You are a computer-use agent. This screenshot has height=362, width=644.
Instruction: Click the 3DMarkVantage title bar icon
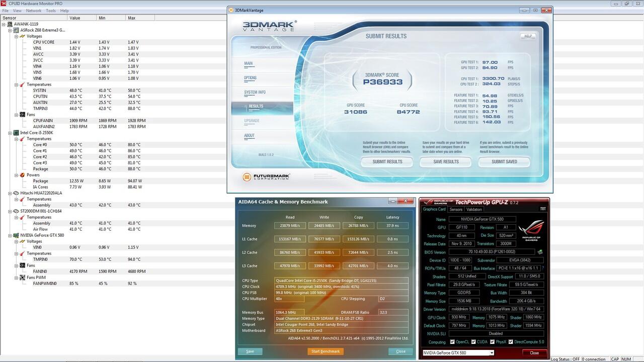(x=231, y=10)
